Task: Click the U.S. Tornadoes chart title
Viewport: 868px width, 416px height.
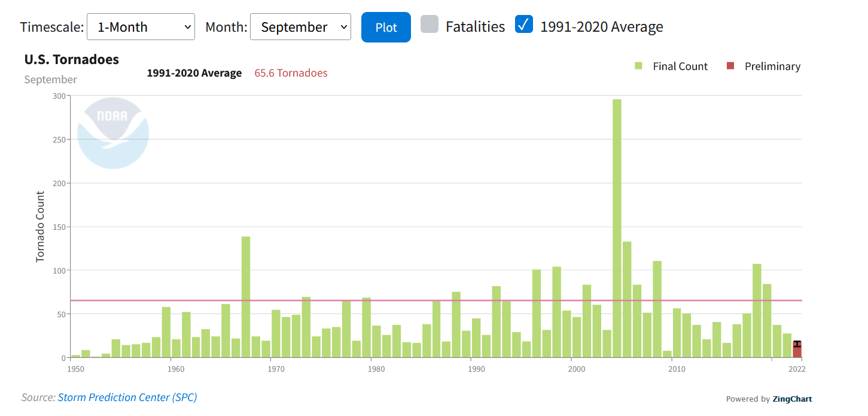Action: click(71, 60)
